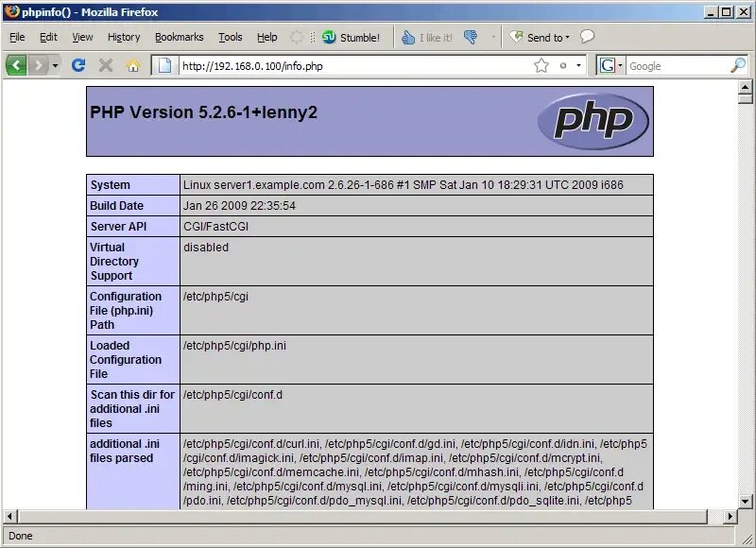Open the dropdown next to thumbs-down
The height and width of the screenshot is (548, 756).
(x=493, y=37)
